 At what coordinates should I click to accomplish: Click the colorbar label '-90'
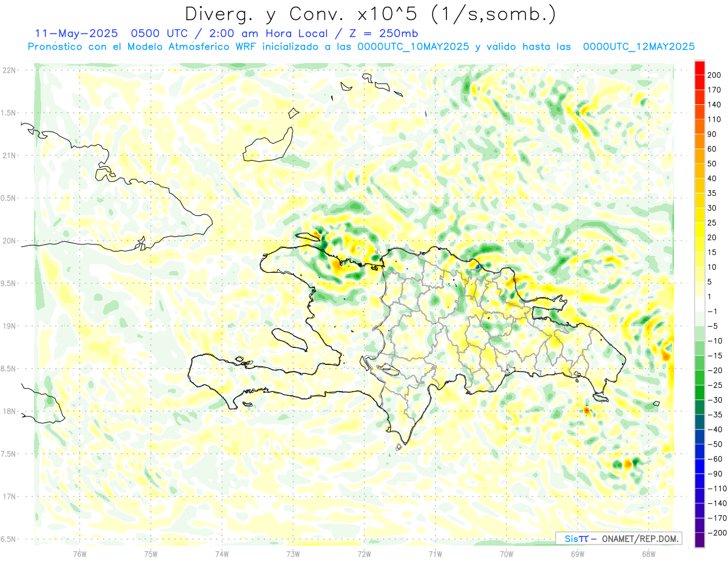click(714, 474)
